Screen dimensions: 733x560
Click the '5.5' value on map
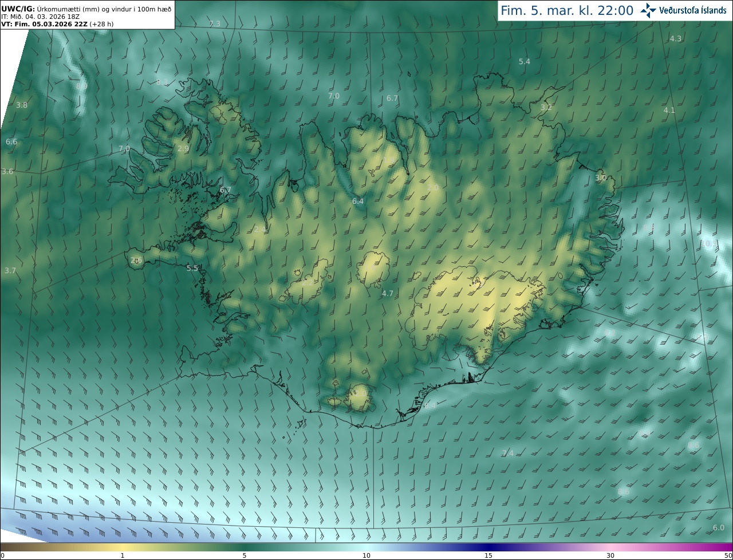coord(192,268)
